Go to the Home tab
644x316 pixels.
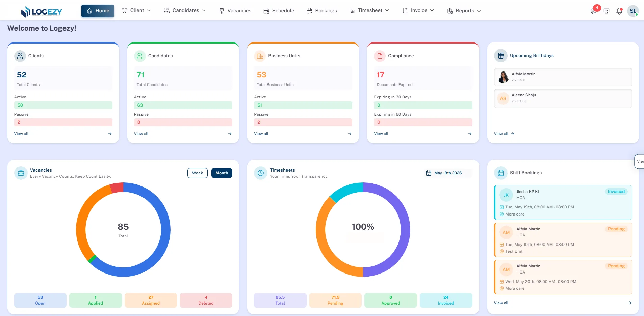(x=98, y=11)
